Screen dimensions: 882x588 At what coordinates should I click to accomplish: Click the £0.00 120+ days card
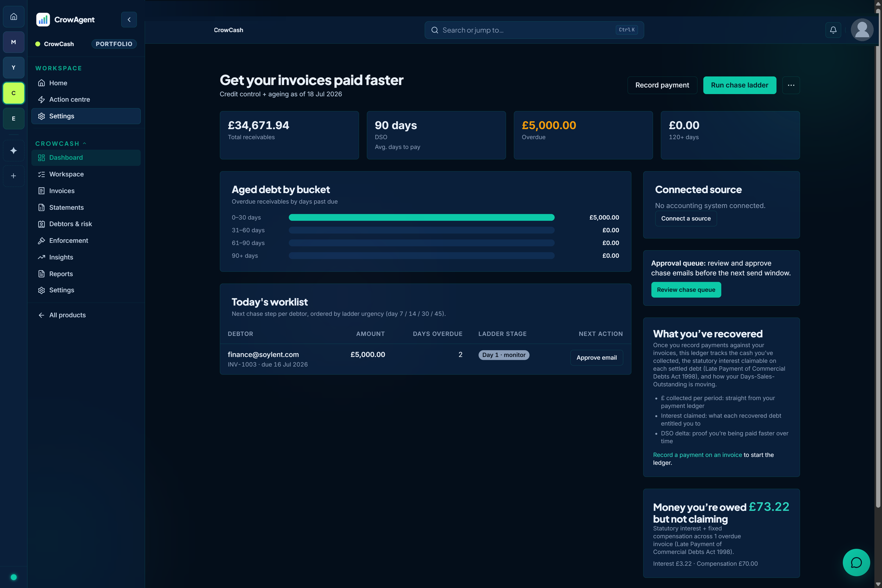(x=730, y=135)
